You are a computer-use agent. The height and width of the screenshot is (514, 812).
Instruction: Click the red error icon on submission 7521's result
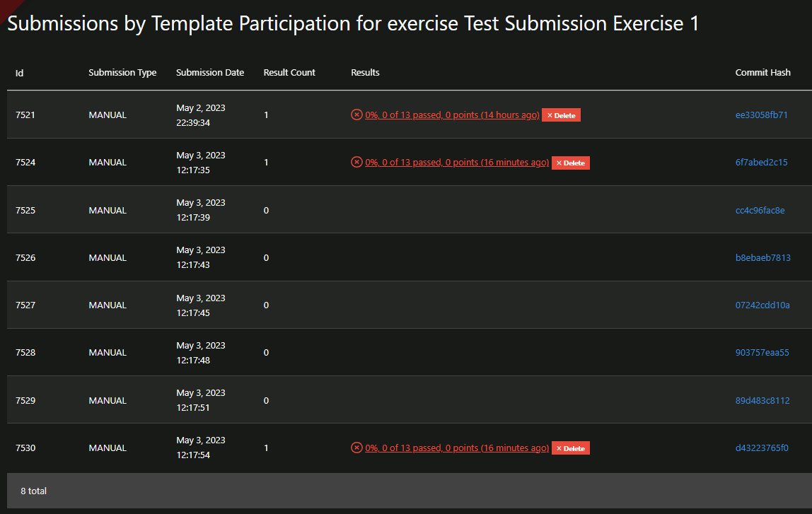point(356,115)
